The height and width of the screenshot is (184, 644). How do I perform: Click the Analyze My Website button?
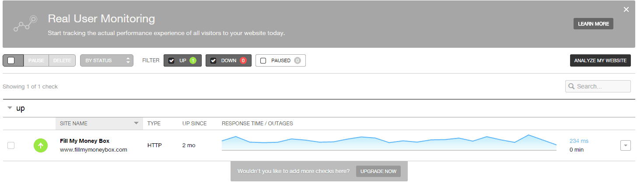click(x=600, y=60)
